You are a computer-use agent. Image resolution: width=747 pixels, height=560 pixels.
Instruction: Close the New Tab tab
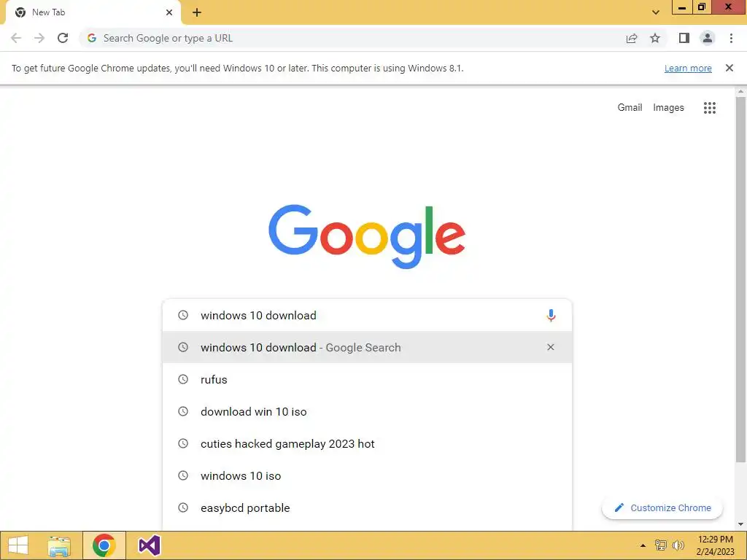pyautogui.click(x=169, y=12)
